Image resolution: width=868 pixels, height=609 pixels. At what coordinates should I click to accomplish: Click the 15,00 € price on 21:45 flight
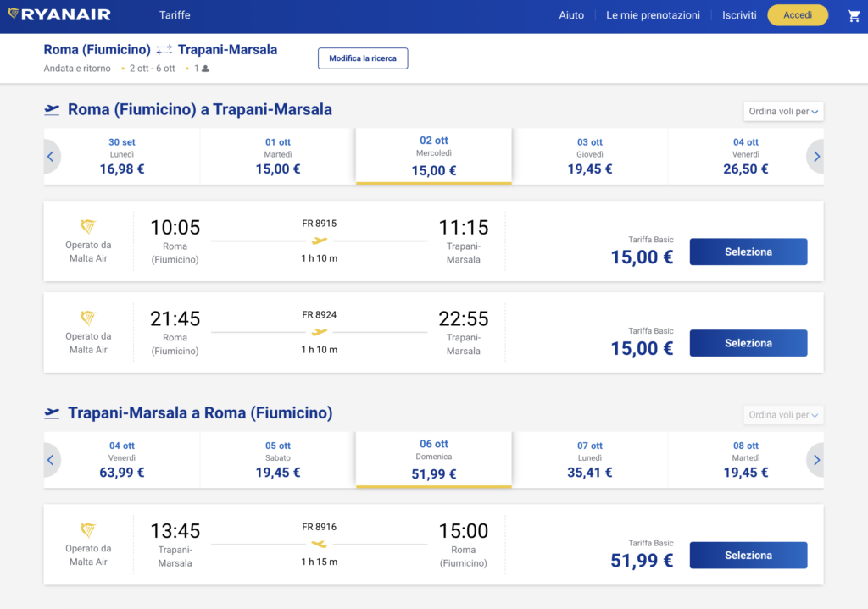click(643, 348)
